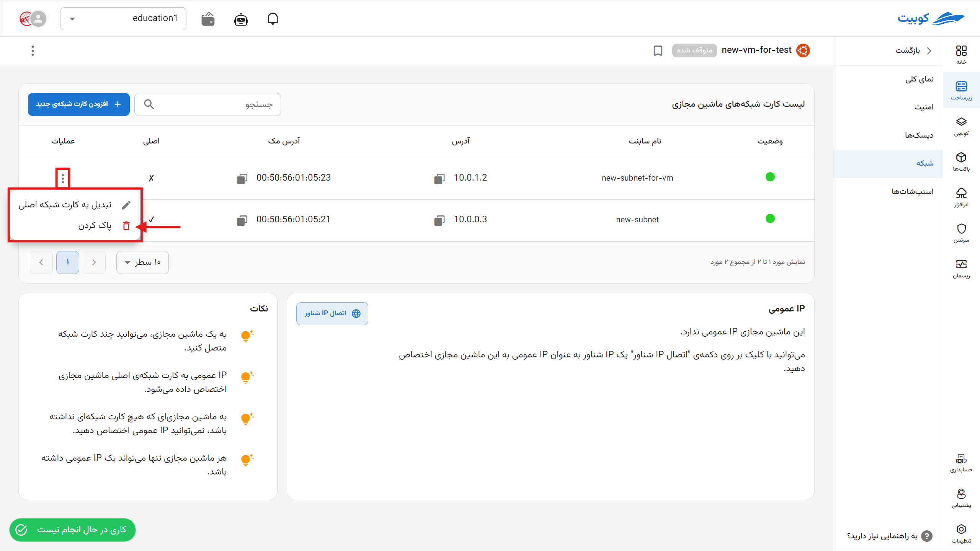Open the تنظیمات settings icon

(962, 530)
